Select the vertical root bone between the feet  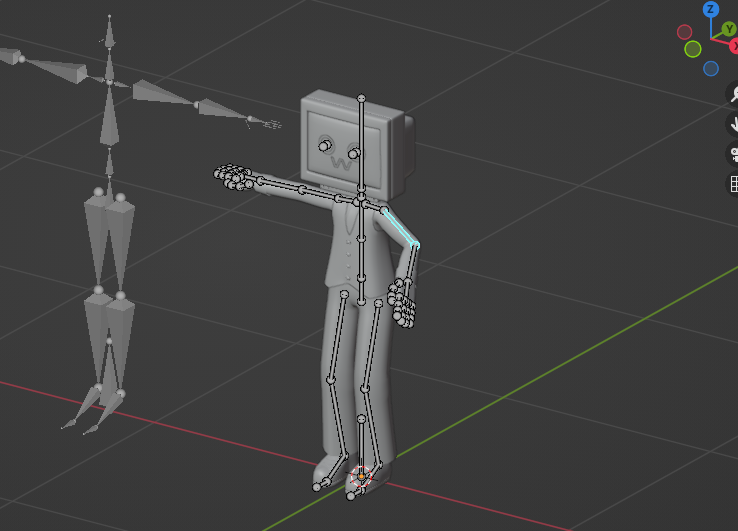click(x=361, y=447)
